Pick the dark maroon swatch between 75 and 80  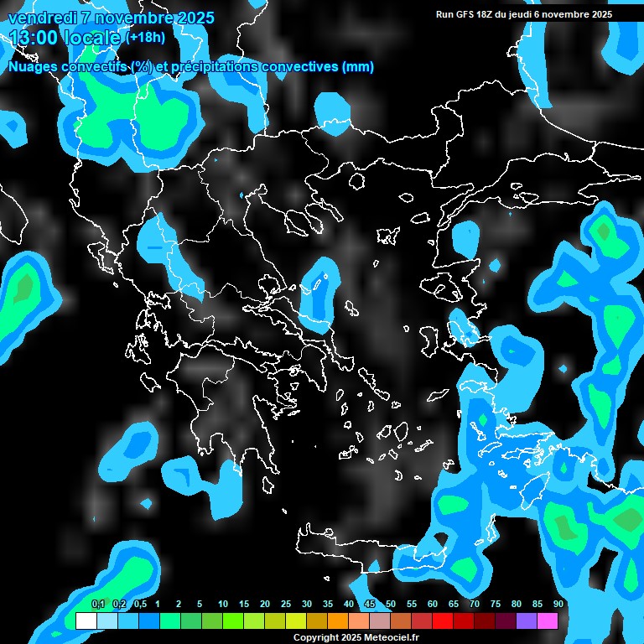[506, 621]
